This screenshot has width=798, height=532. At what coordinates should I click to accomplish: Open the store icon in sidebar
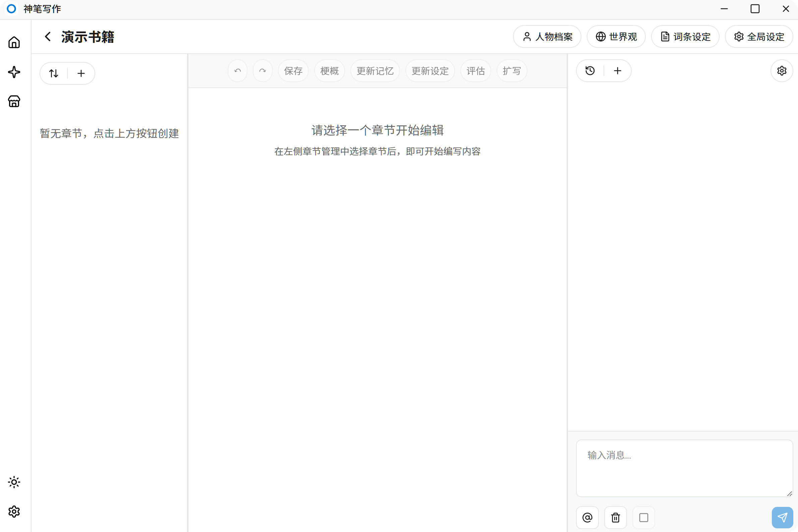(x=14, y=101)
